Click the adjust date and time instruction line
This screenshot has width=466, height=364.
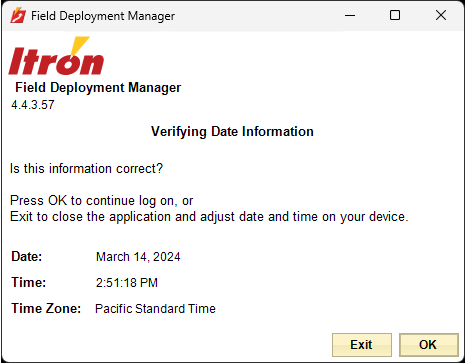(x=209, y=217)
